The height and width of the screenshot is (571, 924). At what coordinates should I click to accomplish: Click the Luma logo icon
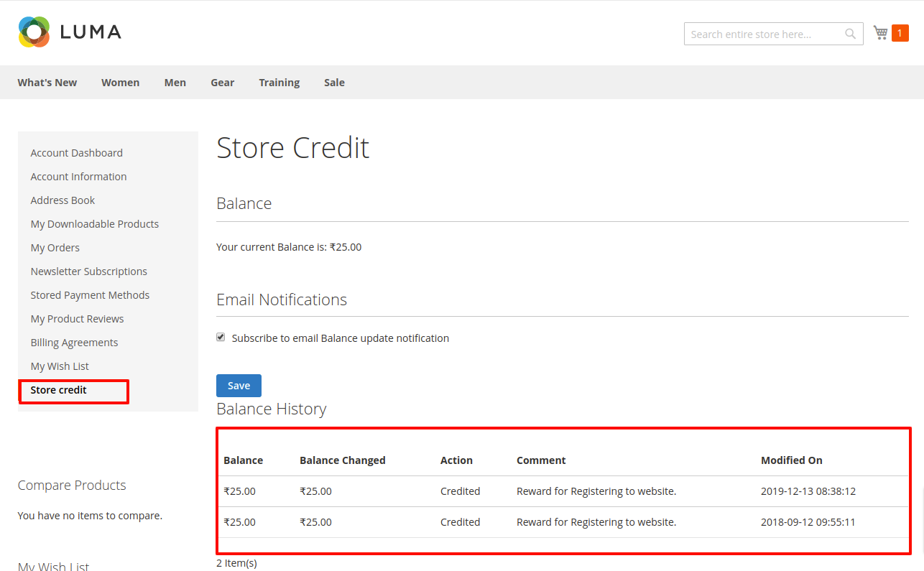(34, 32)
